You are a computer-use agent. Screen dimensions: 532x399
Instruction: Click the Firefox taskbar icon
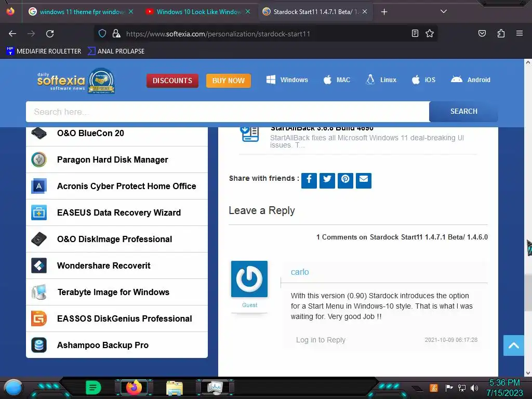(134, 388)
